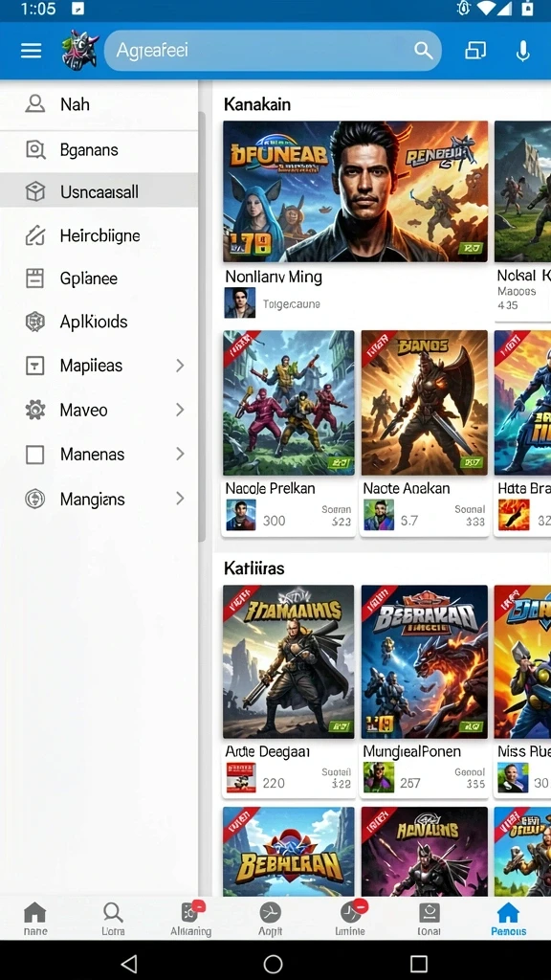Click the magnifier icon in search bar
Image resolution: width=551 pixels, height=980 pixels.
point(423,51)
